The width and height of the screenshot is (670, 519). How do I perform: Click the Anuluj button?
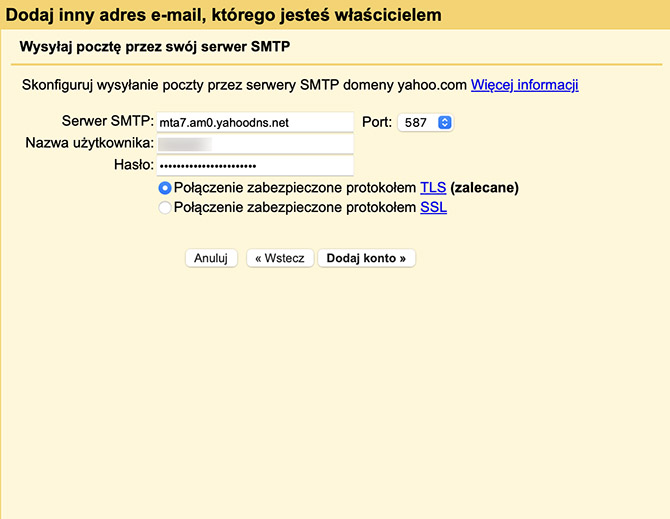pos(211,258)
